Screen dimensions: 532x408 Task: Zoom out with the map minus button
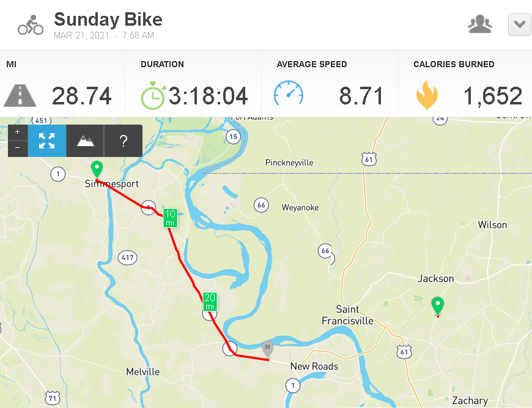pyautogui.click(x=18, y=148)
